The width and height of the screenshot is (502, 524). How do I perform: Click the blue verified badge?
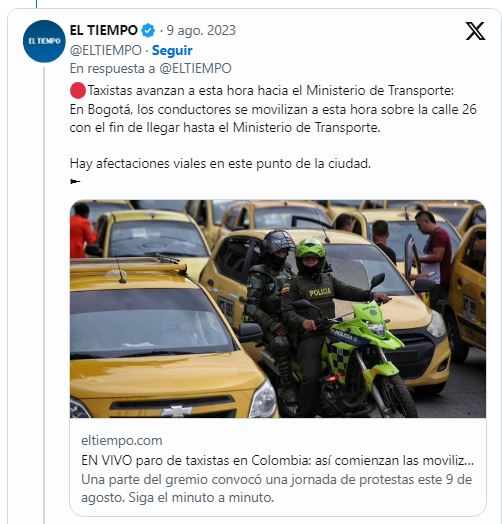point(148,30)
